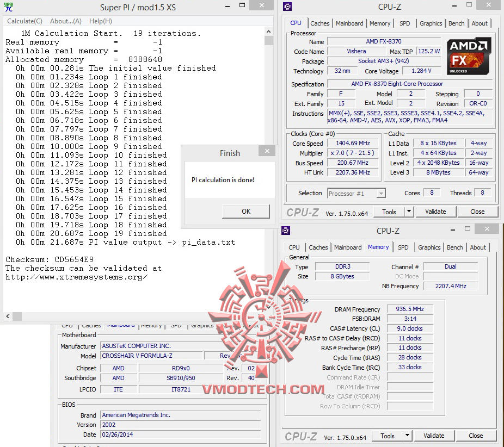
Task: Click the Multiplier x 7.0 value
Action: pos(353,153)
